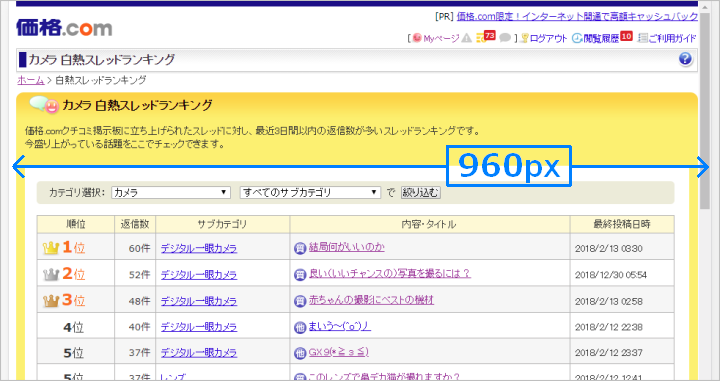Open デジタル一眼カメラ link in the 1位 row

199,248
